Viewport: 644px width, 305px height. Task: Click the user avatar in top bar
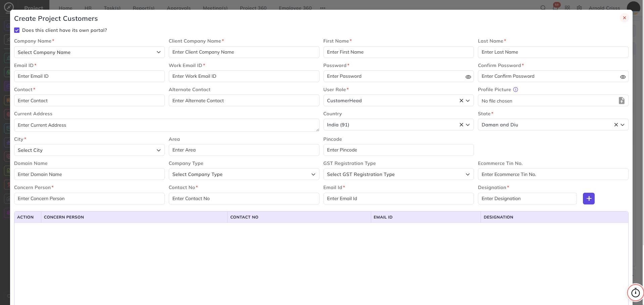click(633, 7)
